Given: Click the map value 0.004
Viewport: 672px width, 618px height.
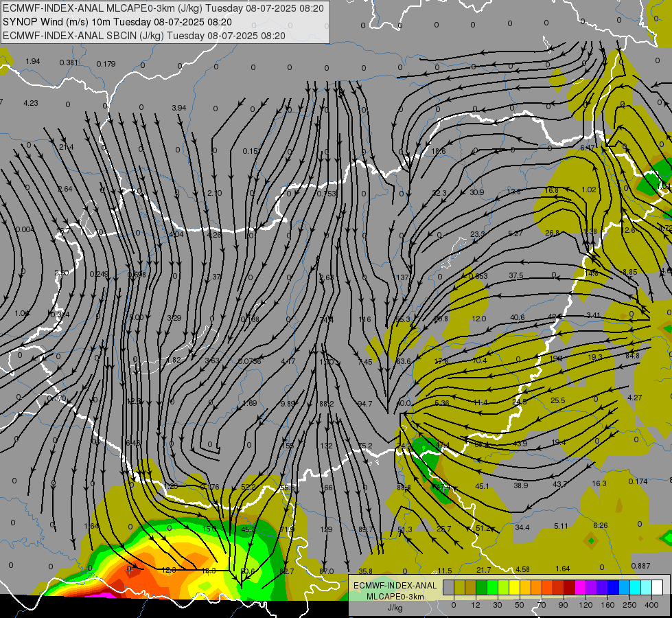Looking at the screenshot, I should 25,229.
